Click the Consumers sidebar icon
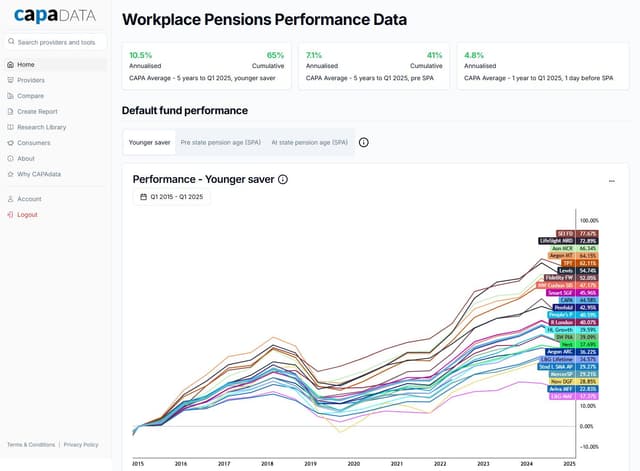640x471 pixels. click(x=10, y=143)
